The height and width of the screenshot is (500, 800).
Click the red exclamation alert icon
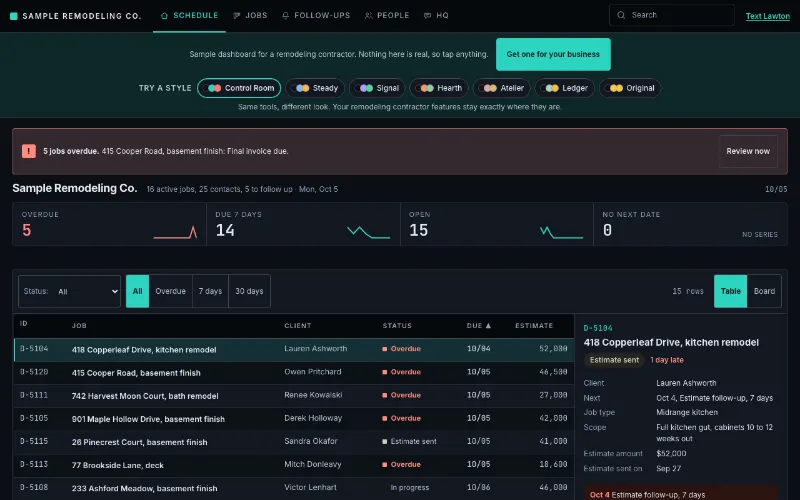[29, 151]
